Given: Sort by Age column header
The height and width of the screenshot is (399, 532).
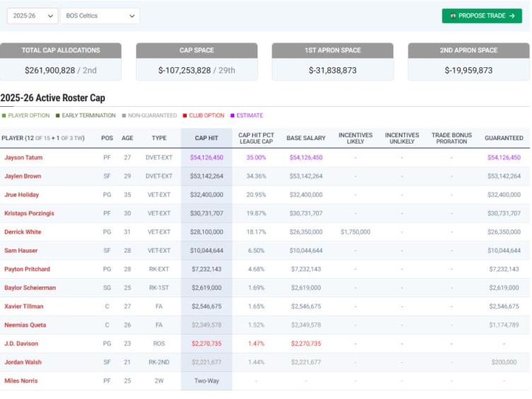Looking at the screenshot, I should (127, 139).
